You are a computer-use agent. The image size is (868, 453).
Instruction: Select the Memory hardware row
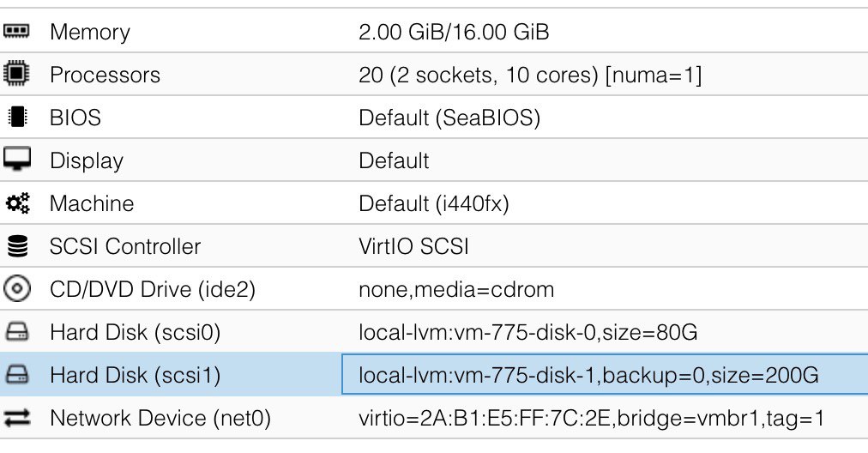[434, 31]
